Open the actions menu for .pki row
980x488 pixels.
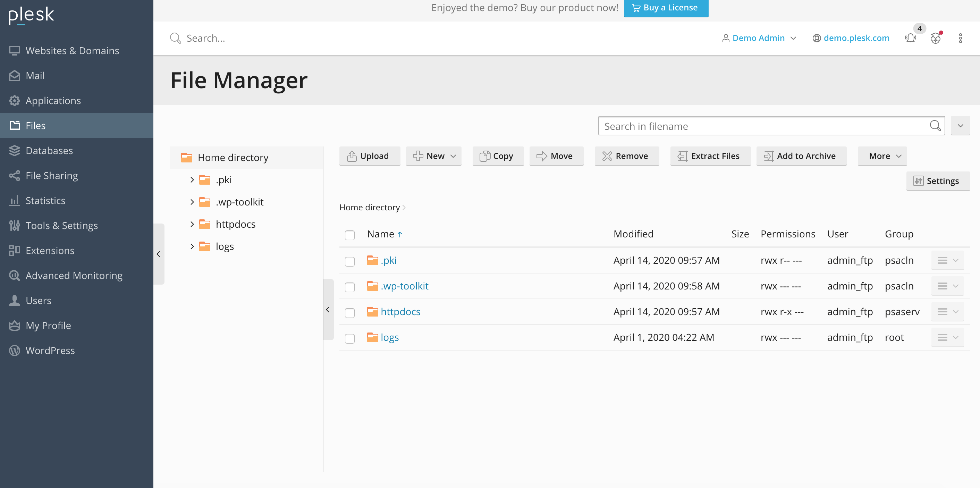[x=947, y=260]
